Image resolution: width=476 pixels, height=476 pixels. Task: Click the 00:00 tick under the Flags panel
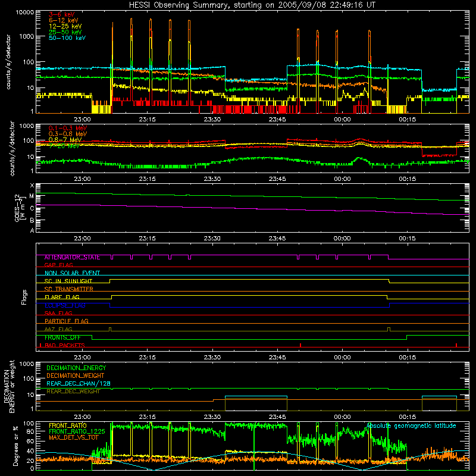(342, 358)
